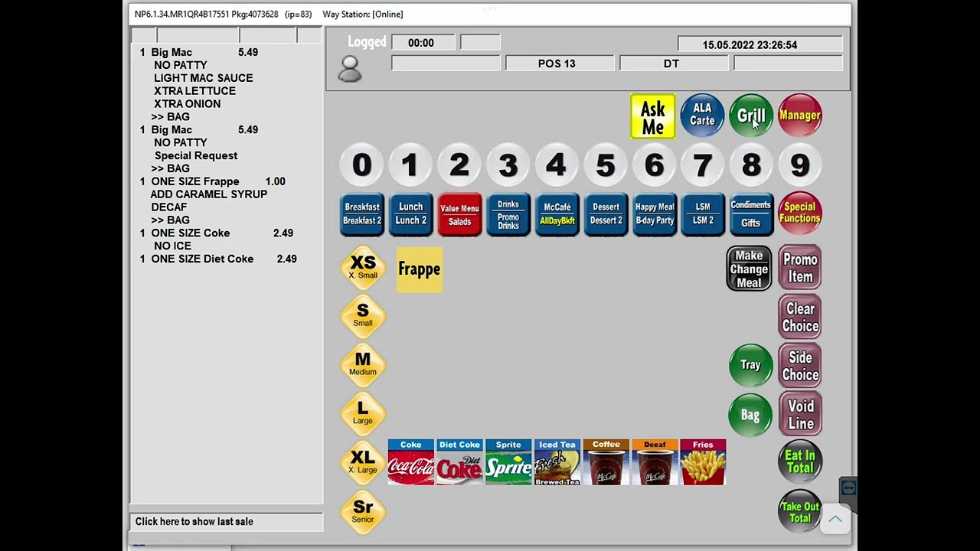Image resolution: width=980 pixels, height=551 pixels.
Task: Add a Decaf coffee from quick items
Action: click(655, 462)
